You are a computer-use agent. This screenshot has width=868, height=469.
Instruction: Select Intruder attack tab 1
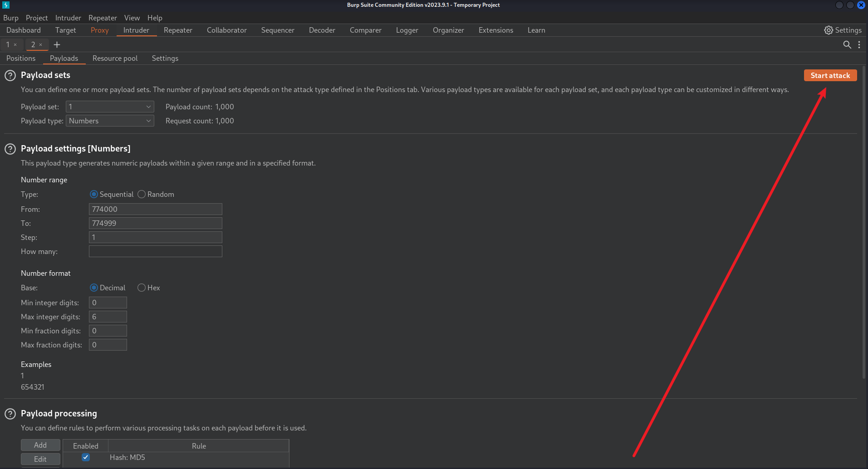8,44
